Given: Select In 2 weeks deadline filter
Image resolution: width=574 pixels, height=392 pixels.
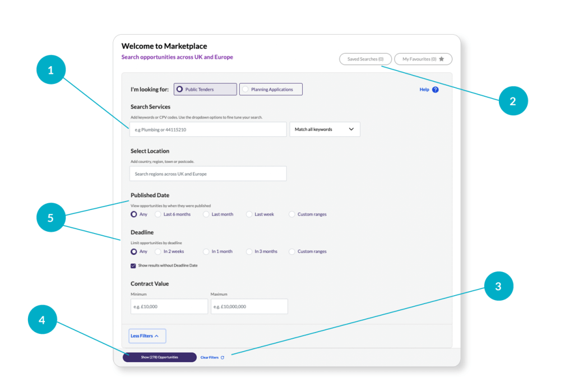Looking at the screenshot, I should point(158,251).
